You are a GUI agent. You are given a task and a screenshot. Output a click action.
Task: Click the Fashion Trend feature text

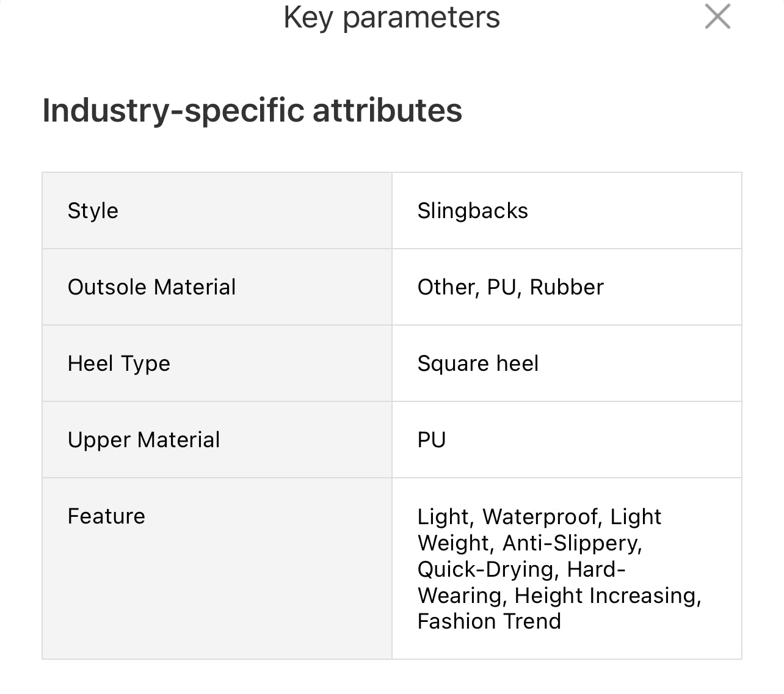(489, 621)
